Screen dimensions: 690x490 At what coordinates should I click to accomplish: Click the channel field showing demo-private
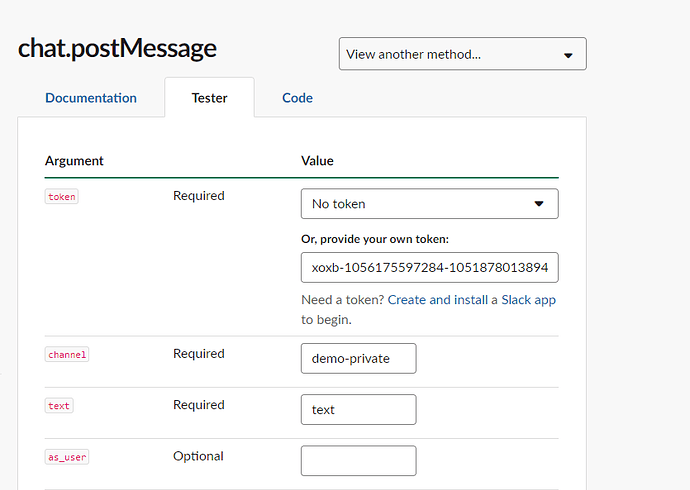pyautogui.click(x=358, y=358)
